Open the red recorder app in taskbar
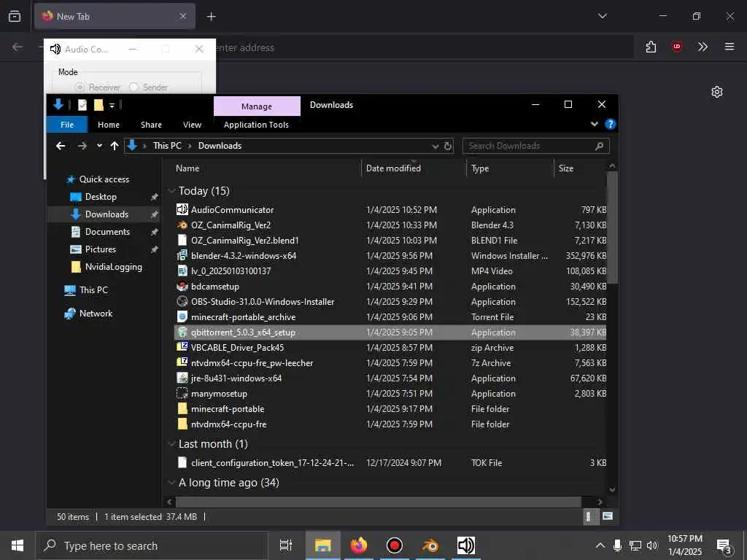 (x=395, y=545)
